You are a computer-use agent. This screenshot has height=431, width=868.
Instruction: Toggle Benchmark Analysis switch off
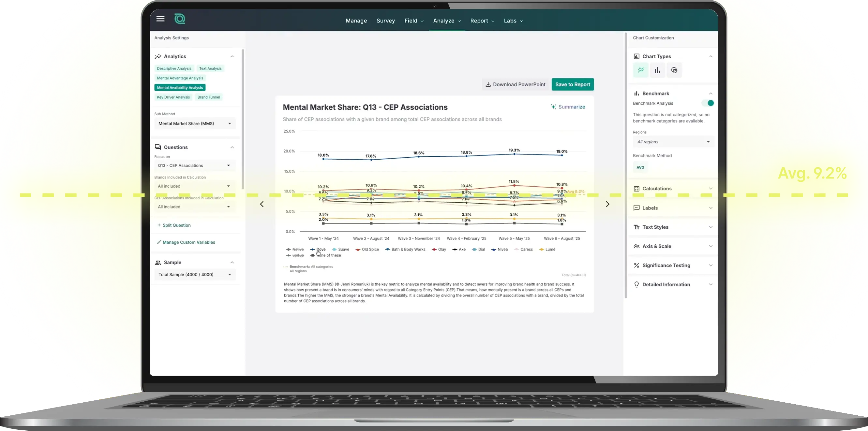point(708,103)
